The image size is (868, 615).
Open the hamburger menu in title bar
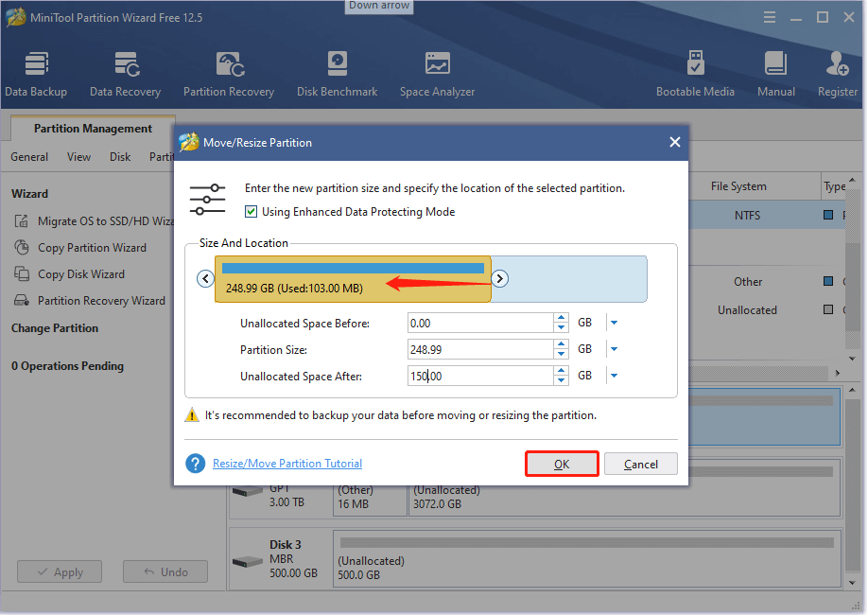coord(770,18)
